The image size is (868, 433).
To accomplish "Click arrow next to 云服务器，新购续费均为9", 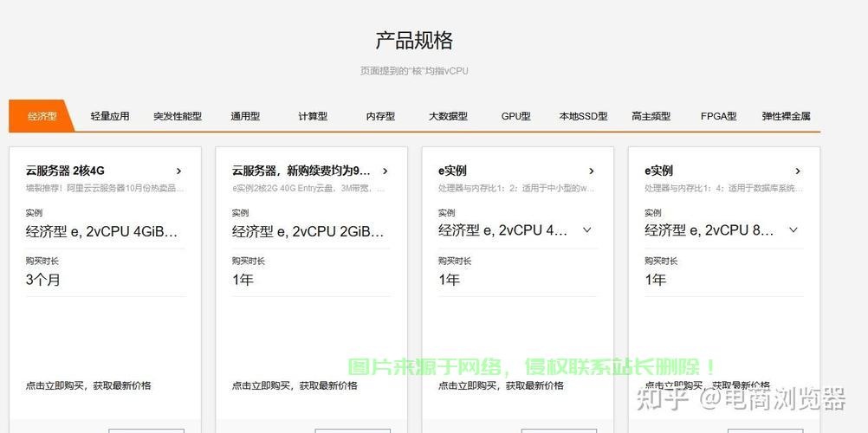I will pos(385,171).
